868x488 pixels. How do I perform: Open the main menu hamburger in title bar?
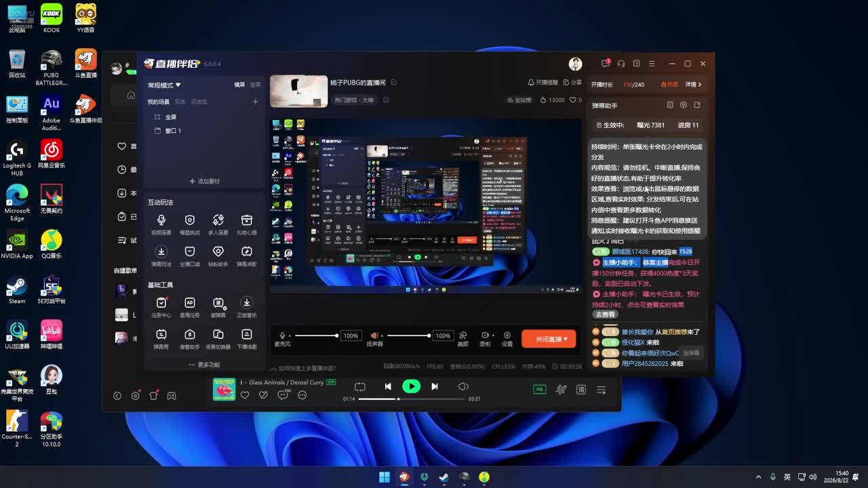point(652,64)
